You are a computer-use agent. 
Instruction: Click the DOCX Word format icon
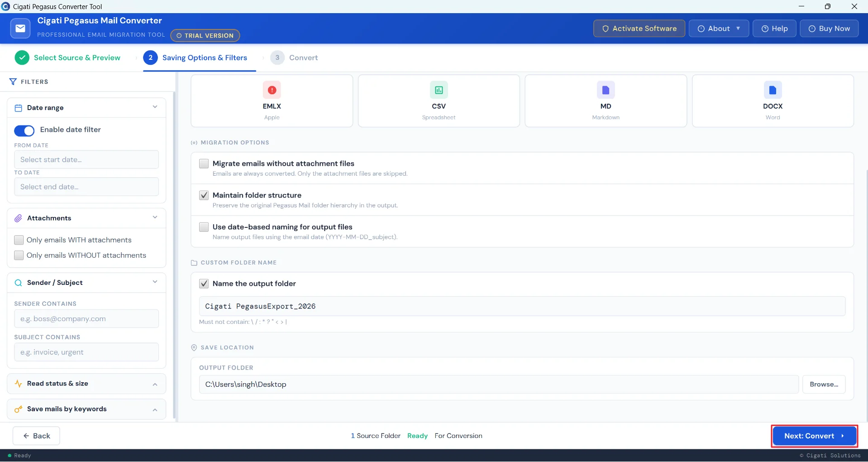pos(773,90)
